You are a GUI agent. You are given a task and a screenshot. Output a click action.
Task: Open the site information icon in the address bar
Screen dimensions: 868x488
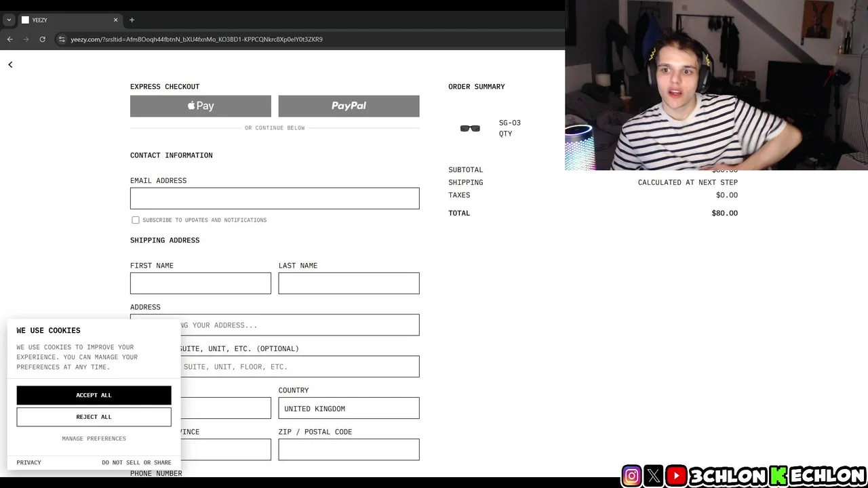point(62,39)
